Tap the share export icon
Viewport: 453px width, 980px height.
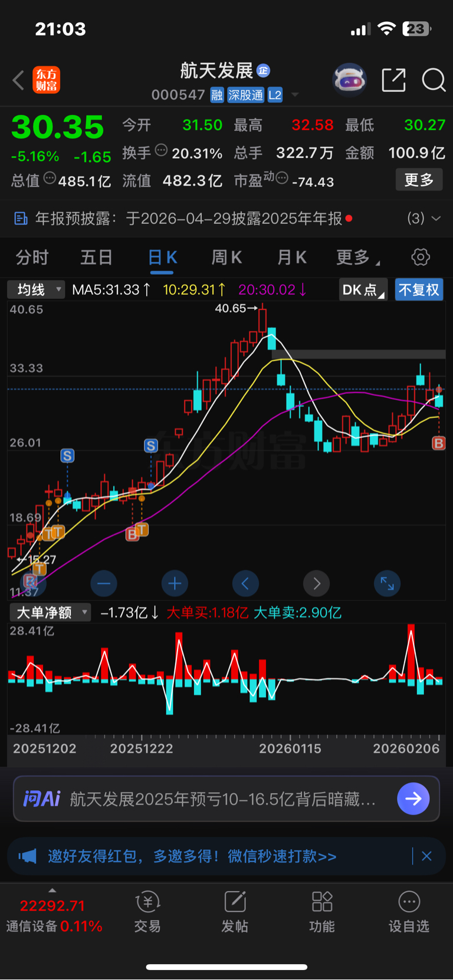(393, 80)
